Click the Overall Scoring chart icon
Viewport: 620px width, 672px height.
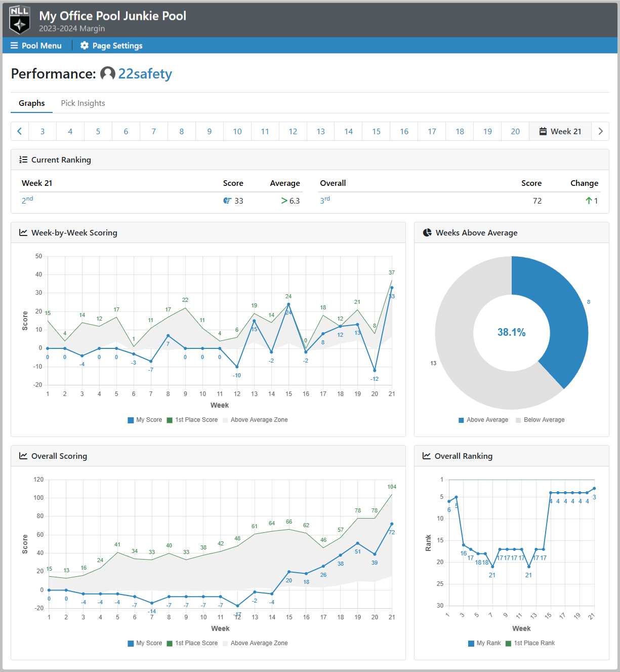tap(23, 456)
